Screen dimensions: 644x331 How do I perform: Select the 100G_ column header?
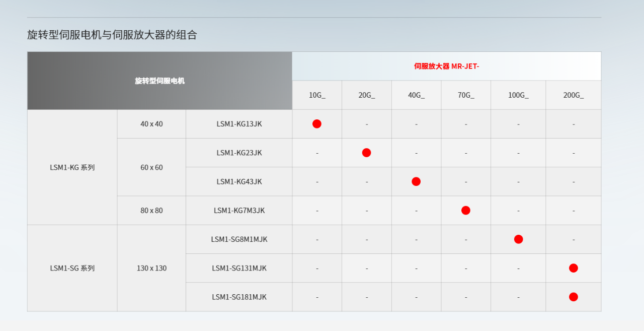[x=518, y=95]
